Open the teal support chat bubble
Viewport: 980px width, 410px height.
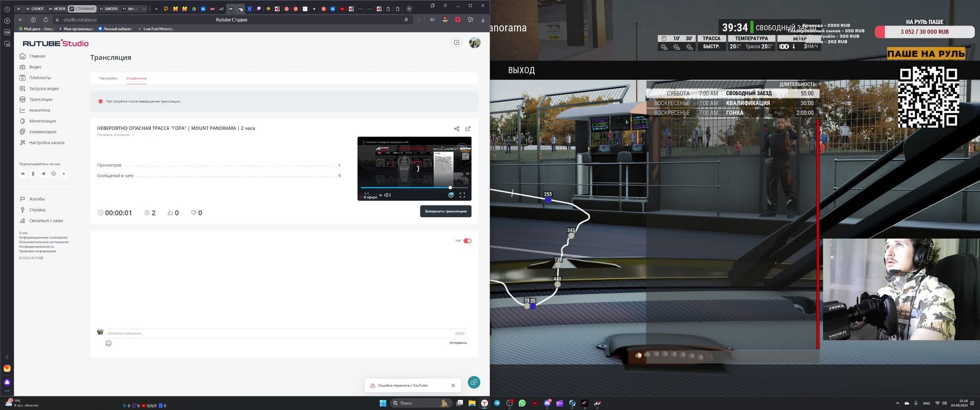[474, 382]
